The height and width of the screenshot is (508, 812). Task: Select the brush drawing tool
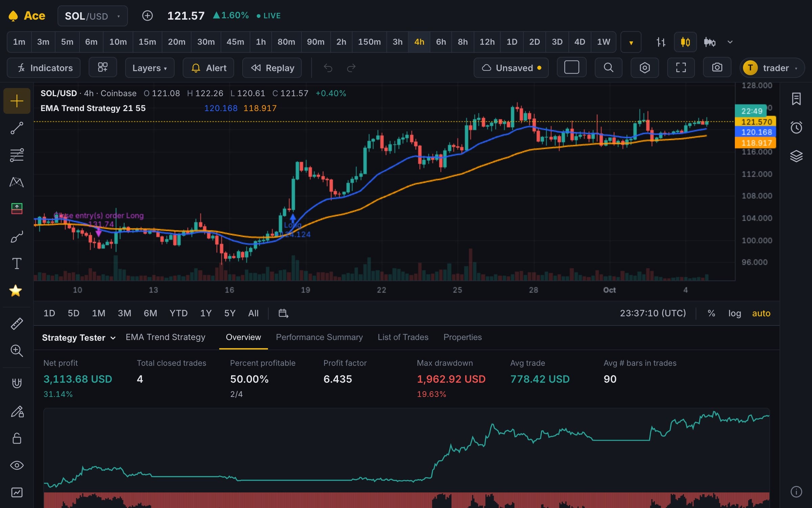click(x=17, y=236)
